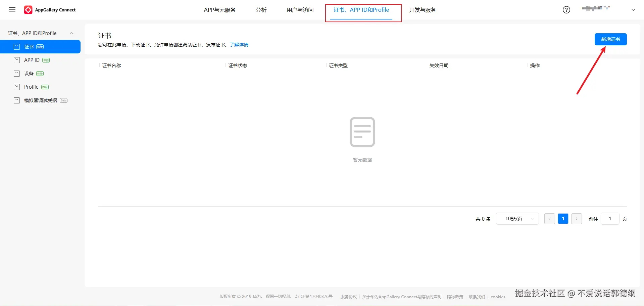
Task: Select 模拟器调试凭据 in the sidebar
Action: tap(40, 100)
